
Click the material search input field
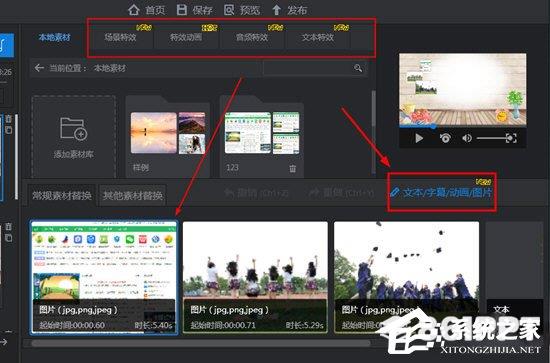(x=308, y=68)
